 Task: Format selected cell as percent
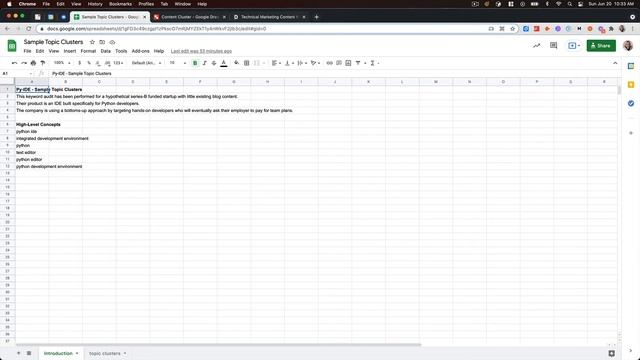pos(89,63)
